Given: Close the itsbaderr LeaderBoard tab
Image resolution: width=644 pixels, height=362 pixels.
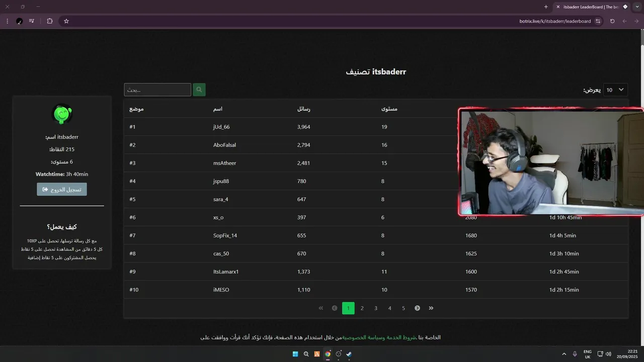Looking at the screenshot, I should (558, 7).
